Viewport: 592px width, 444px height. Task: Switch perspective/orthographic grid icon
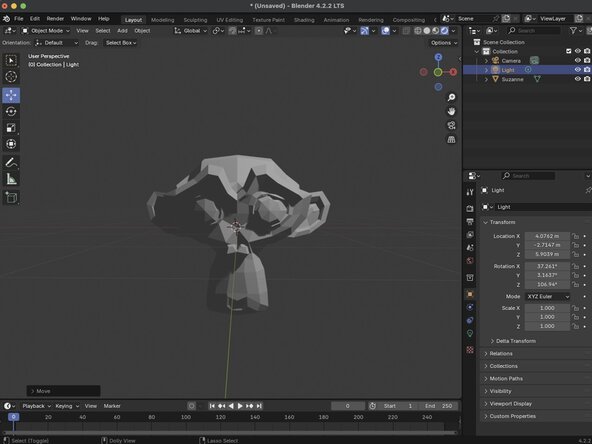tap(451, 140)
